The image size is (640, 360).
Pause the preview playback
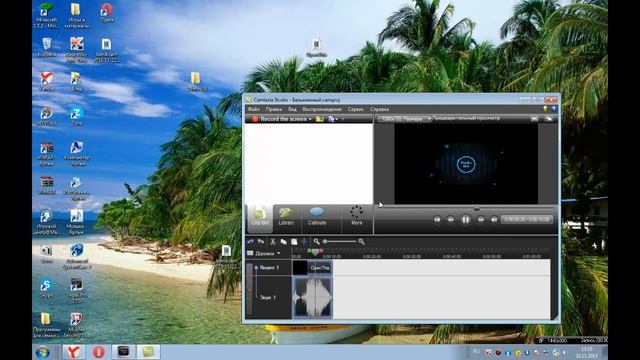coord(465,220)
